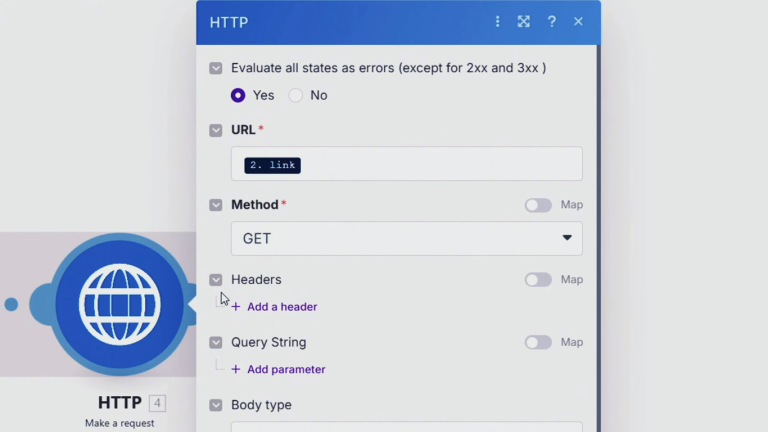768x432 pixels.
Task: Select No for evaluate states as errors
Action: (x=295, y=95)
